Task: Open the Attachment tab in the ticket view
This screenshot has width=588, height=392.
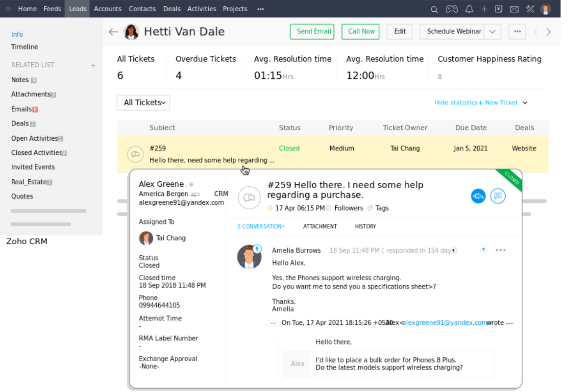Action: [320, 226]
